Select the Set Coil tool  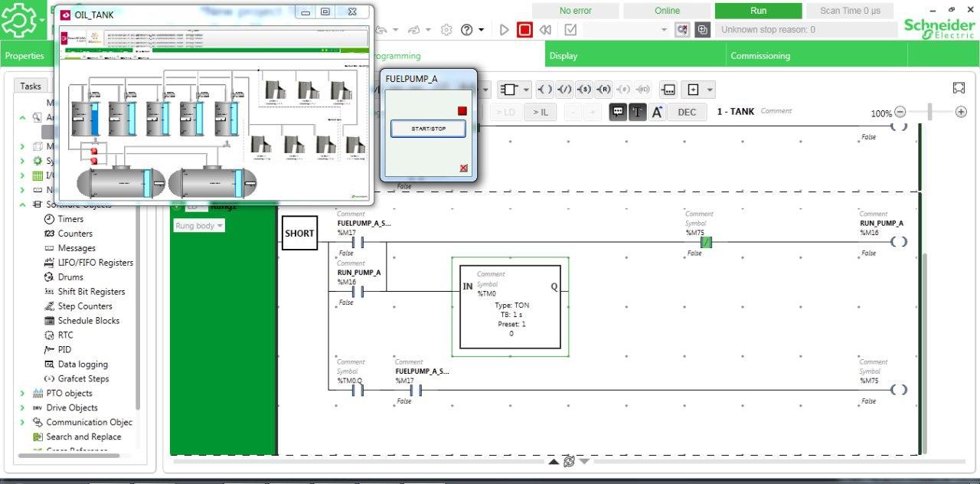(x=585, y=90)
